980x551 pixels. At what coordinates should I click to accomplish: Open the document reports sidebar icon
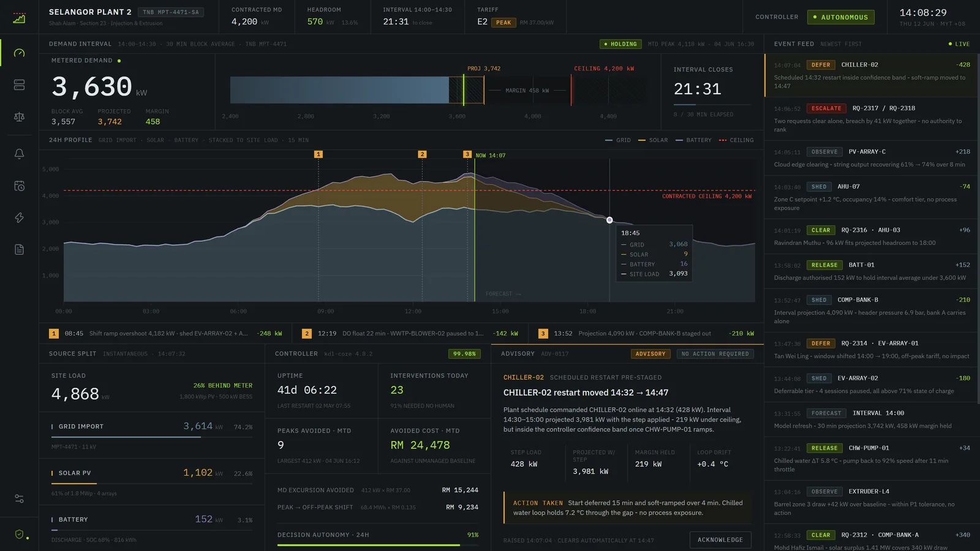(19, 249)
